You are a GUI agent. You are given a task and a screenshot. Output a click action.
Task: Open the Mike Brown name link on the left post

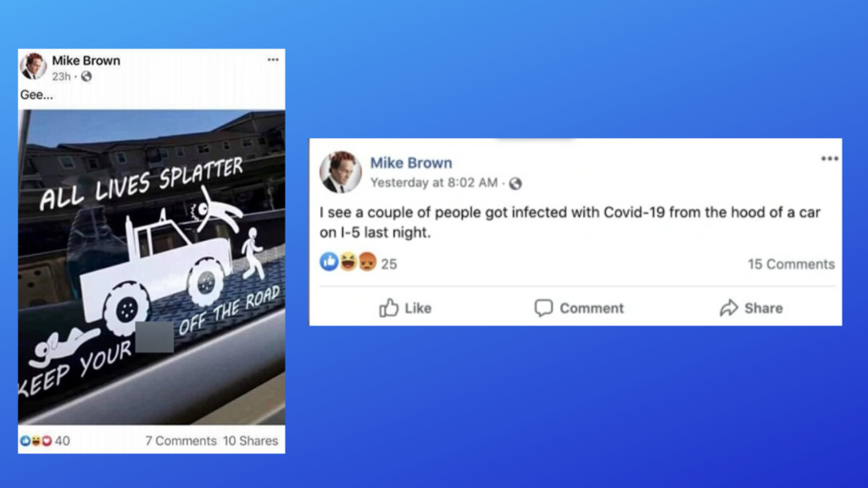click(x=86, y=60)
